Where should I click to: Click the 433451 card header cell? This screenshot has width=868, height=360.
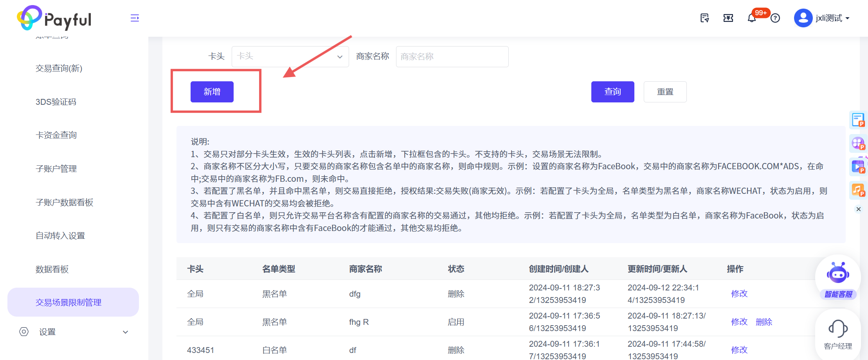pos(200,350)
